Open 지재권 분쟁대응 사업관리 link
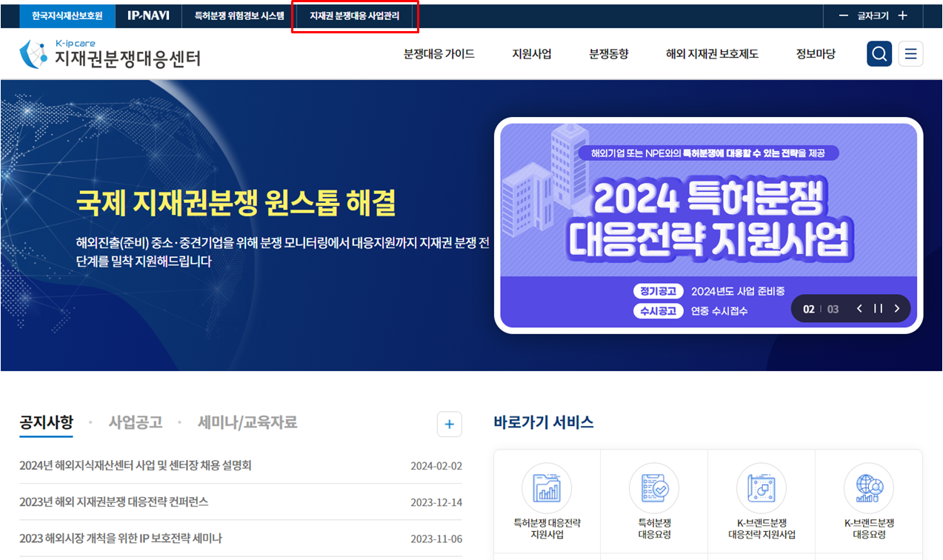 coord(354,16)
